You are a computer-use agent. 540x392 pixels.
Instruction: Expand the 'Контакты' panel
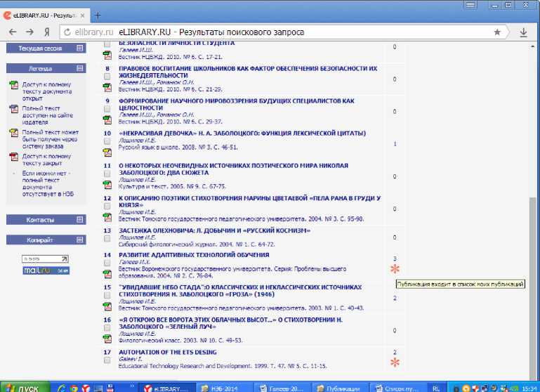pyautogui.click(x=79, y=220)
